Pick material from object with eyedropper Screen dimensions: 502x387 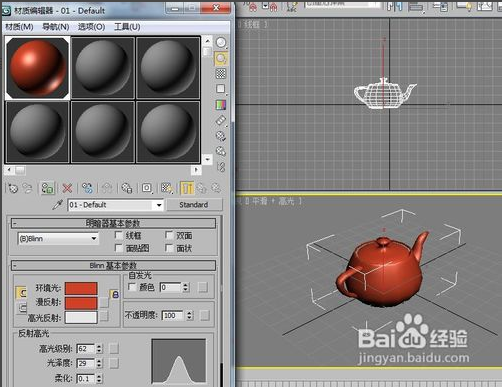(x=58, y=205)
